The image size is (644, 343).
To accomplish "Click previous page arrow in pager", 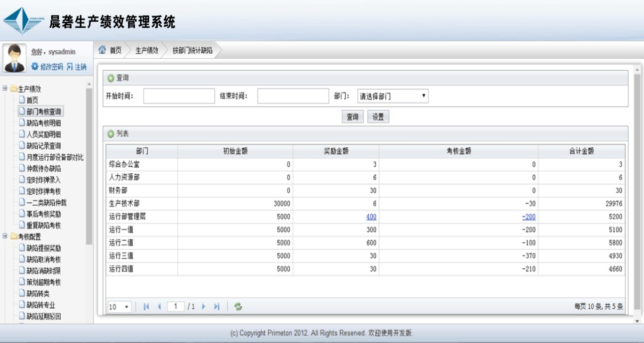I will tap(159, 307).
